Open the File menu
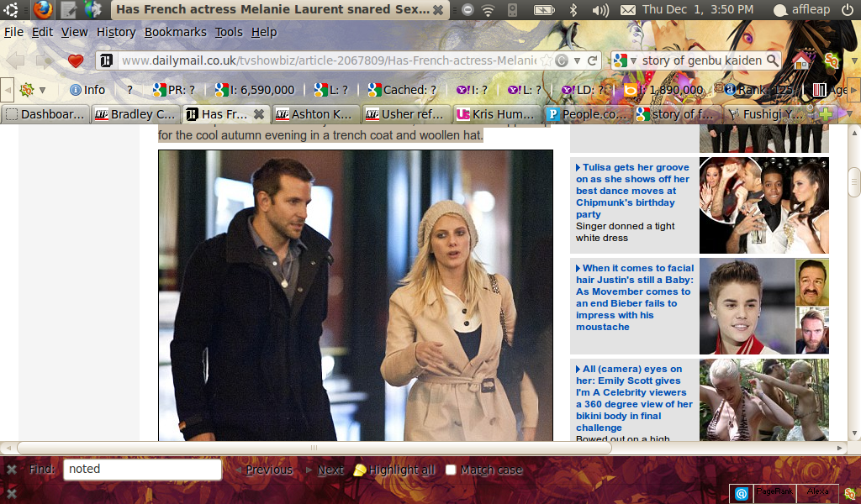The image size is (861, 504). point(13,33)
